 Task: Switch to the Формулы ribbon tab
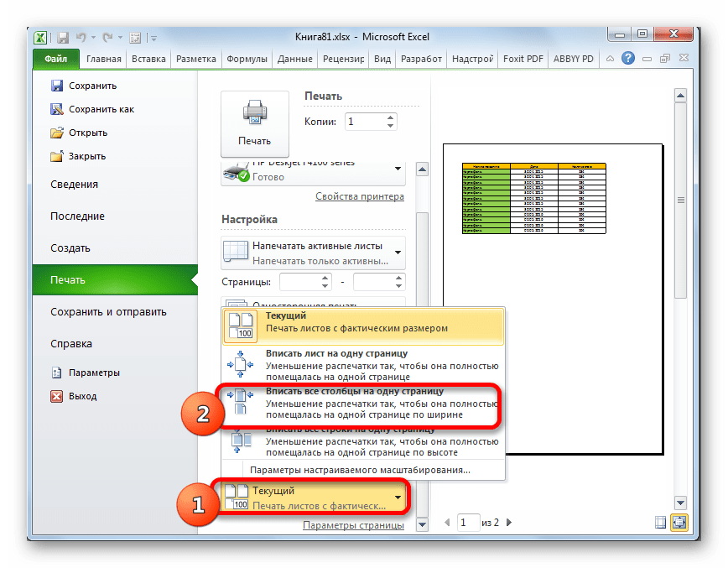(247, 59)
